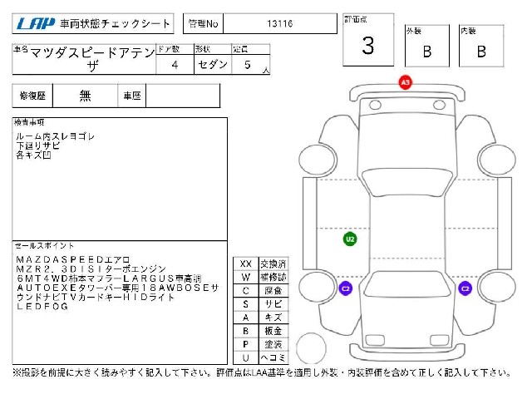This screenshot has width=532, height=399.
Task: Click the 外装 exterior grade B box
Action: [x=427, y=46]
